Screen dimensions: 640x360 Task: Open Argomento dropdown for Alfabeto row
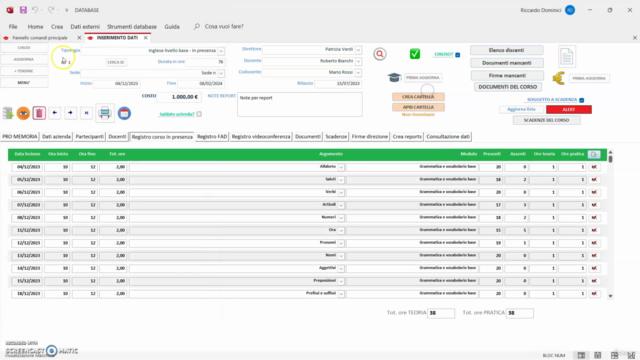pos(341,167)
